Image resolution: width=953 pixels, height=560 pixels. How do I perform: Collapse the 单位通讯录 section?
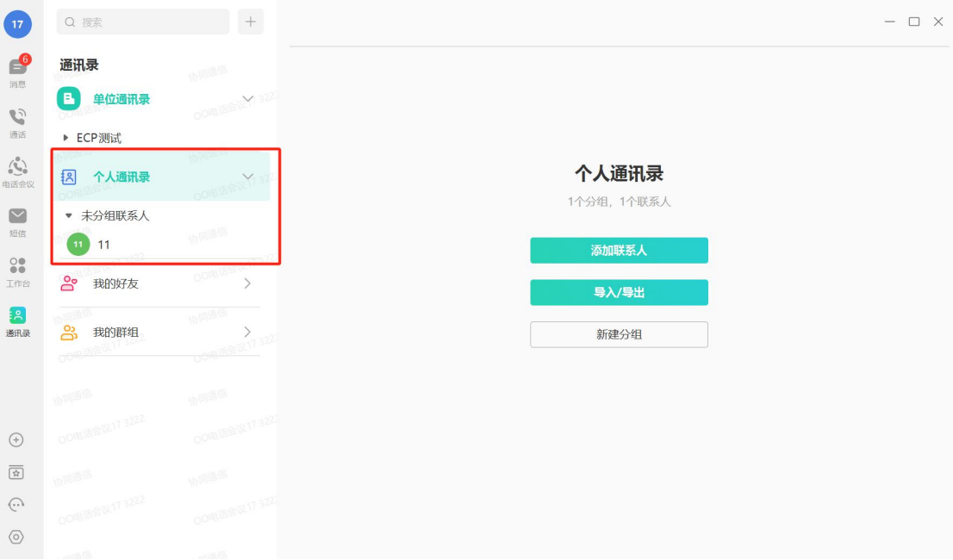(x=247, y=98)
